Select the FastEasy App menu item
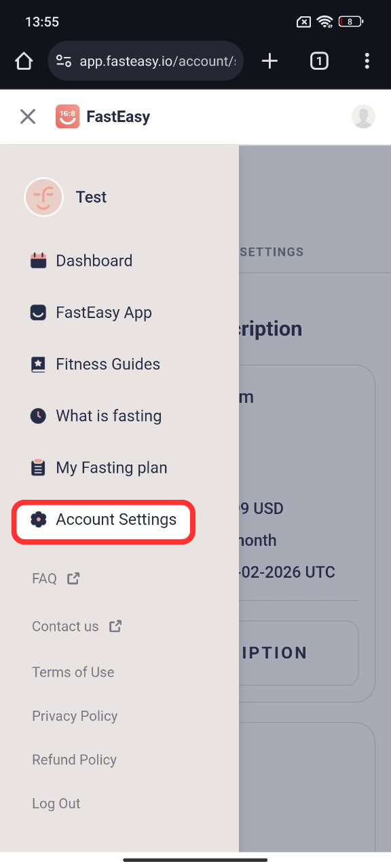Image resolution: width=391 pixels, height=868 pixels. 91,313
